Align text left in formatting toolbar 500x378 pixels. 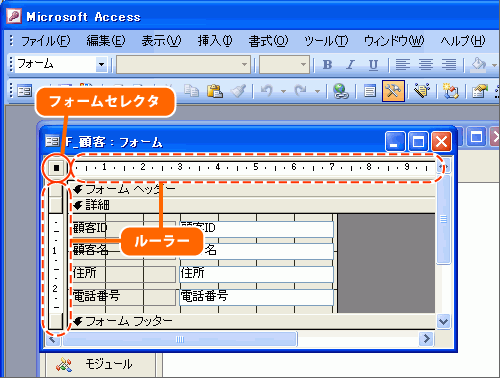tap(403, 65)
